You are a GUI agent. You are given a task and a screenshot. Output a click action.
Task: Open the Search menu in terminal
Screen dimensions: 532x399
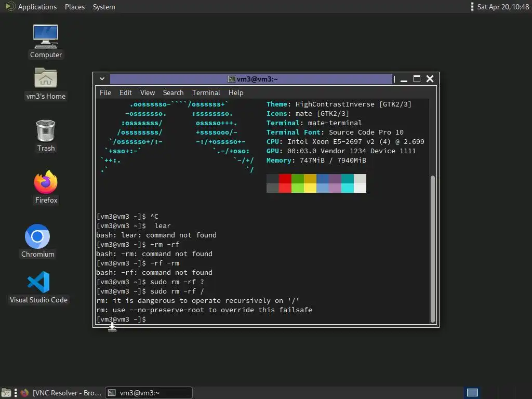[173, 92]
